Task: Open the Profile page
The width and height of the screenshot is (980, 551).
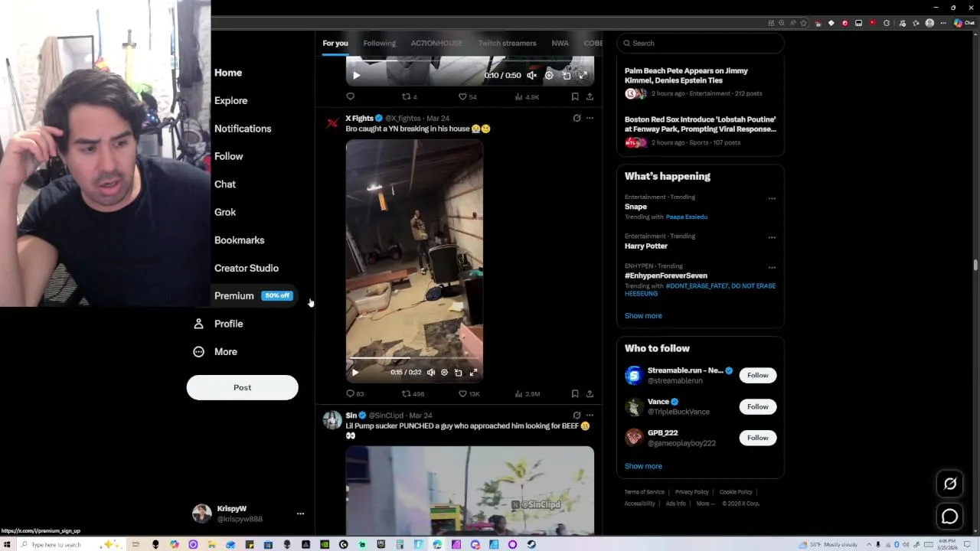Action: click(218, 324)
